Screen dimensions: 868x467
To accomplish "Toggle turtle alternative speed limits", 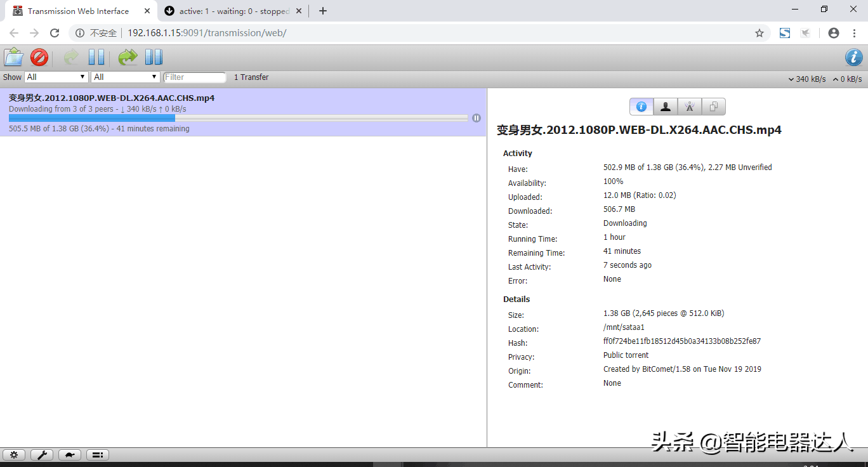I will (x=70, y=454).
